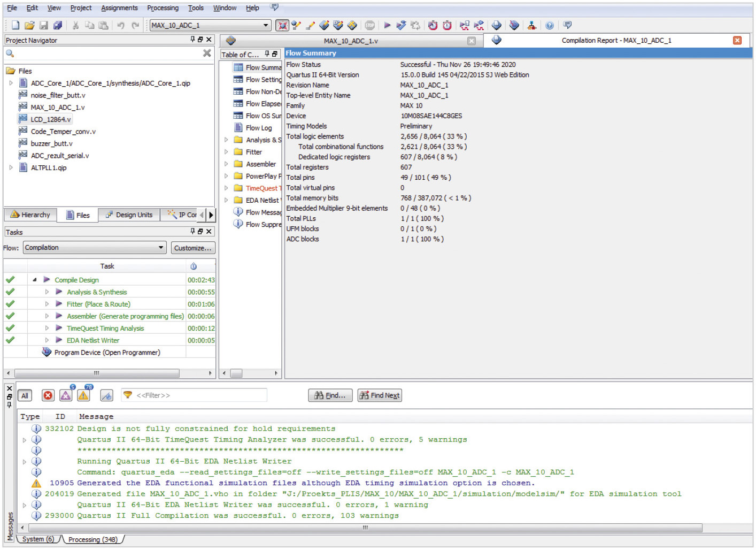Click the Compilation Report icon in toolbar
The image size is (756, 550).
497,25
